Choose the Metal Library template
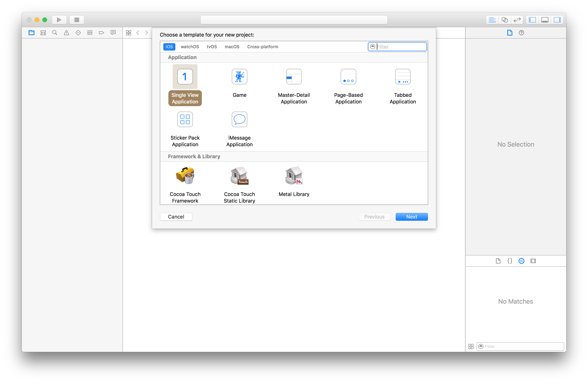The width and height of the screenshot is (588, 383). (294, 175)
